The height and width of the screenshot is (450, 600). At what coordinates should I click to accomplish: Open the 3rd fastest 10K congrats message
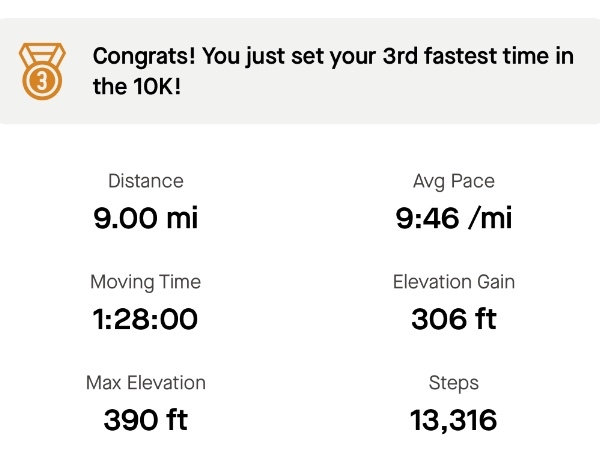(x=333, y=71)
